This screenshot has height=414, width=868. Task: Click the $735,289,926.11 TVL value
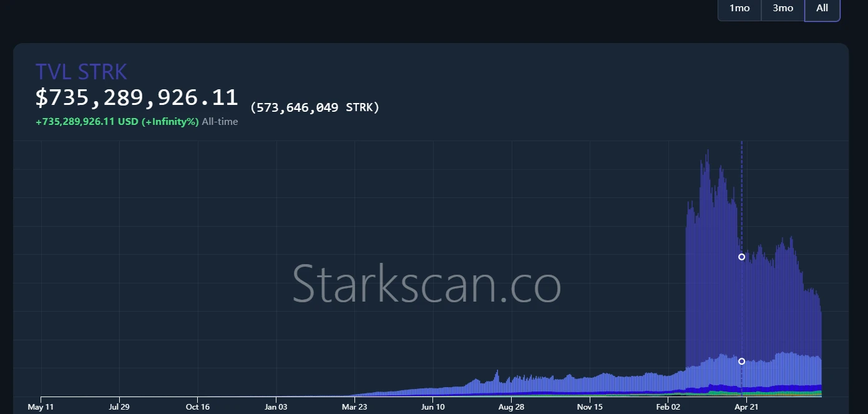click(x=136, y=97)
